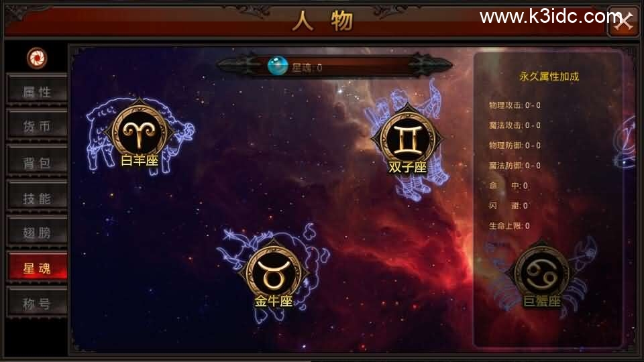Select the Aries 白羊座 constellation emblem
Viewport: 644px width, 362px height.
tap(140, 132)
